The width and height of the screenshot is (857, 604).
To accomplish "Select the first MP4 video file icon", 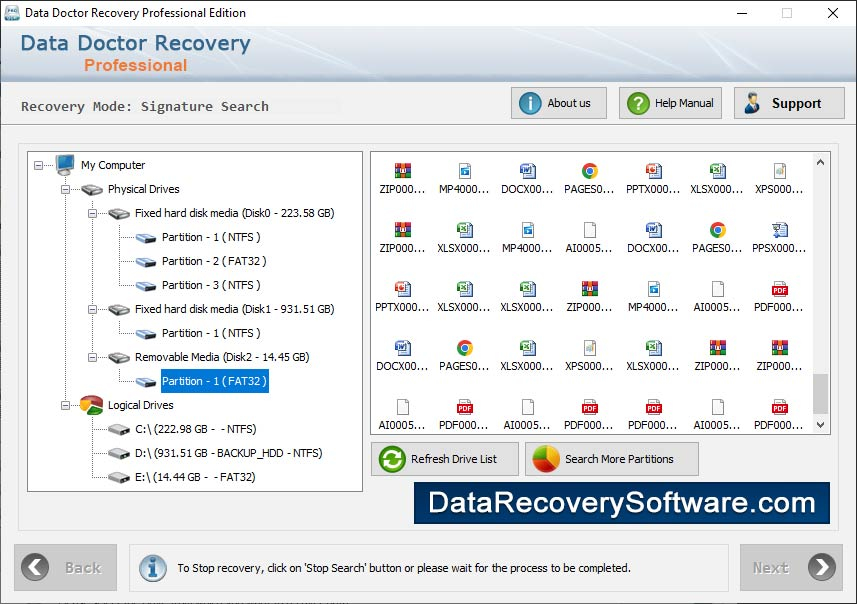I will click(464, 171).
